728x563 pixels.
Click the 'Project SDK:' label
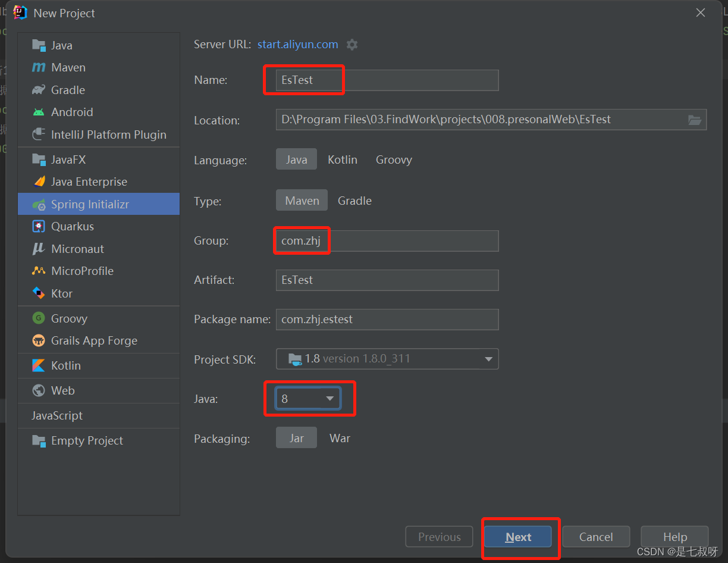(225, 359)
